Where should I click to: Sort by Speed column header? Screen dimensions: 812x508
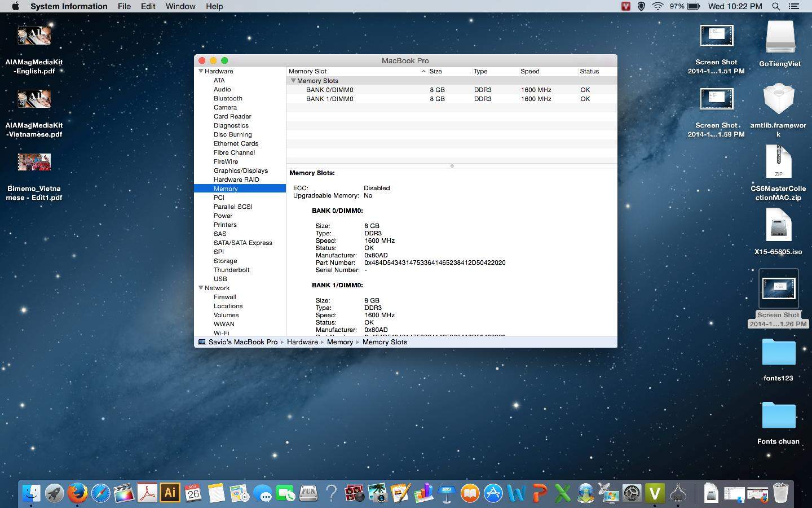click(x=547, y=71)
